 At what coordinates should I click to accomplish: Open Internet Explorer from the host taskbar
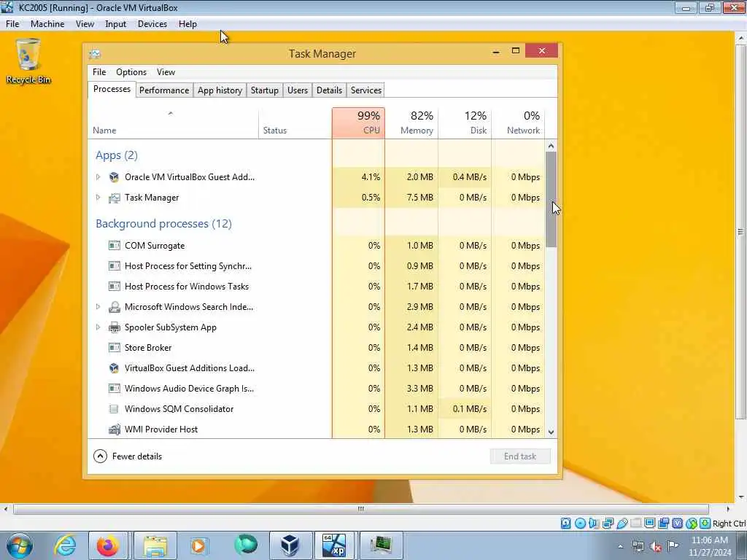point(65,545)
